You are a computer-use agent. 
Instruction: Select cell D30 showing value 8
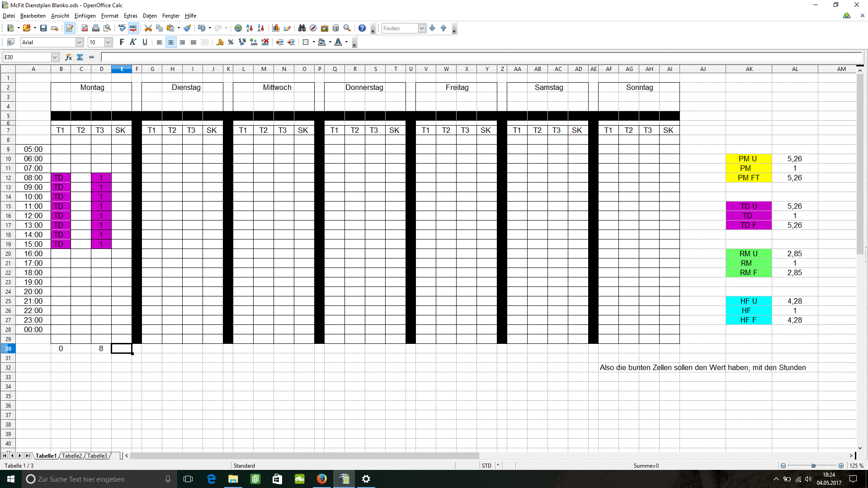tap(101, 348)
